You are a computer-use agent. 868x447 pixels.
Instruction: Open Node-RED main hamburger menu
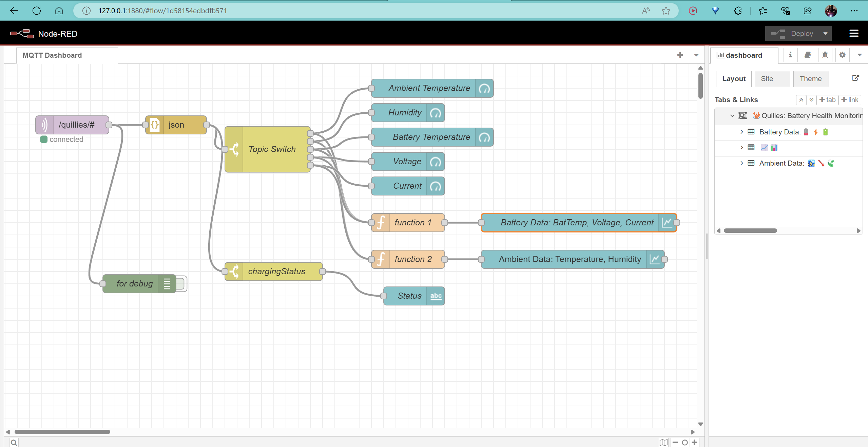click(x=854, y=34)
